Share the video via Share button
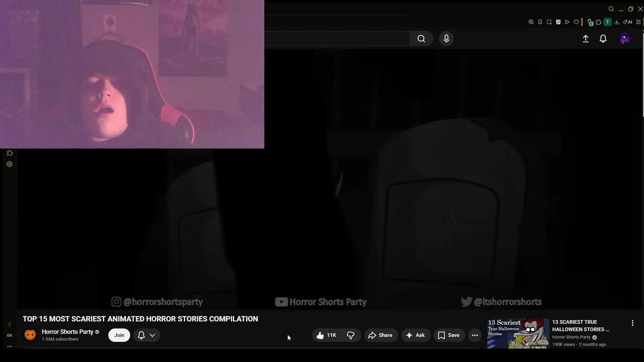 (x=380, y=335)
